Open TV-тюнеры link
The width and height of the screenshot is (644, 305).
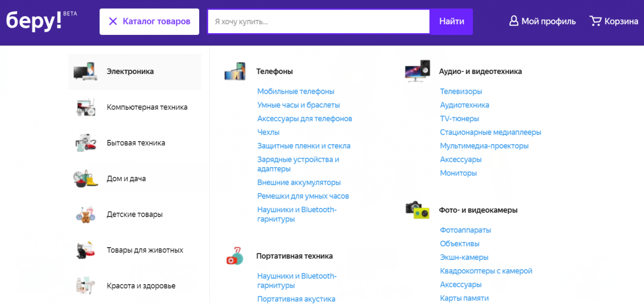(459, 118)
